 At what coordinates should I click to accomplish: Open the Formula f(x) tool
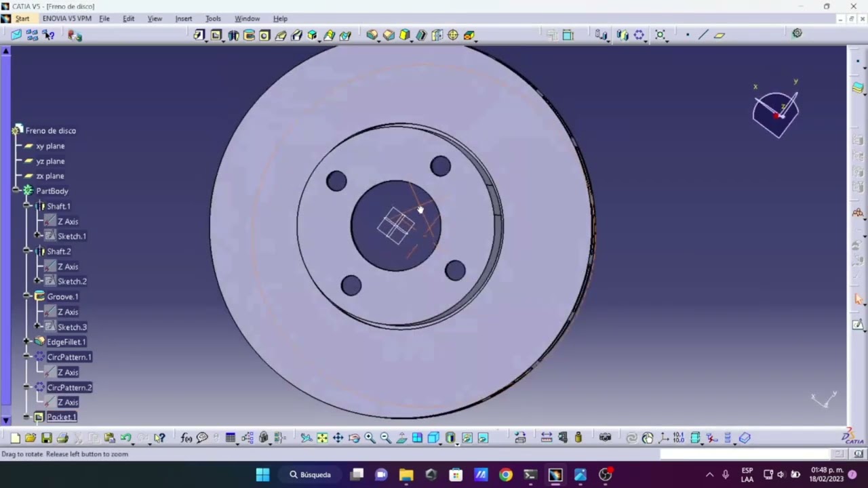pos(186,438)
